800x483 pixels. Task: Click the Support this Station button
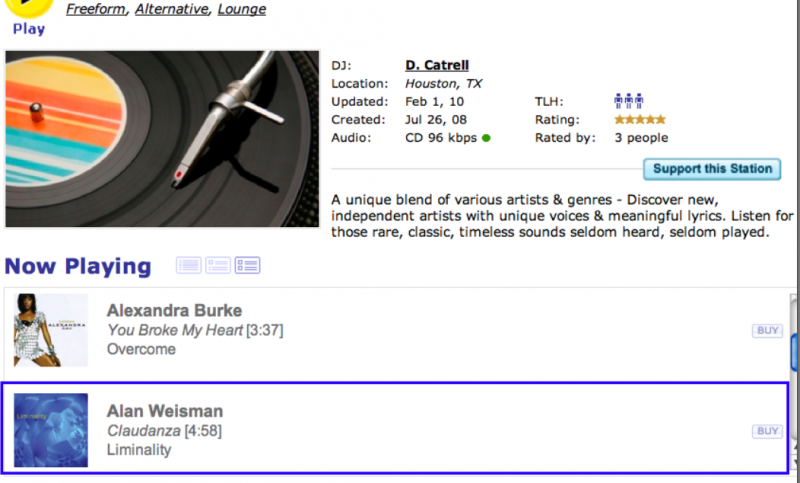point(711,169)
